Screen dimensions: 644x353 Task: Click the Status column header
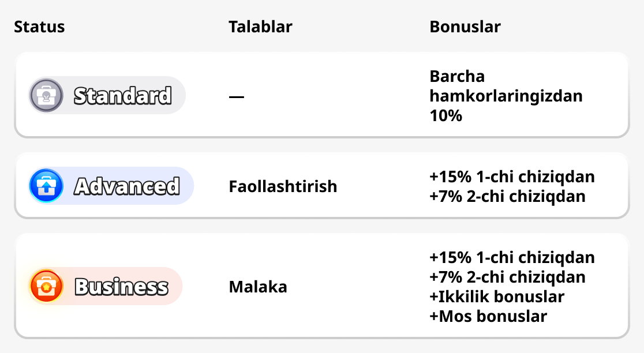point(39,27)
